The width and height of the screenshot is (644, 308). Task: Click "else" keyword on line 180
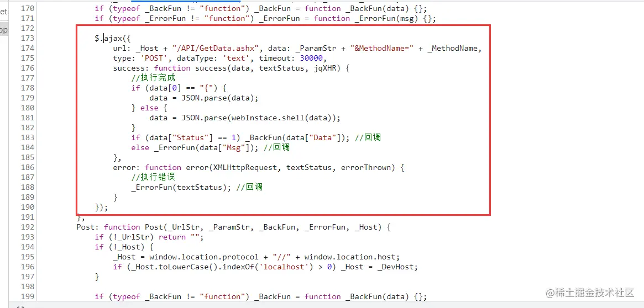(x=149, y=108)
